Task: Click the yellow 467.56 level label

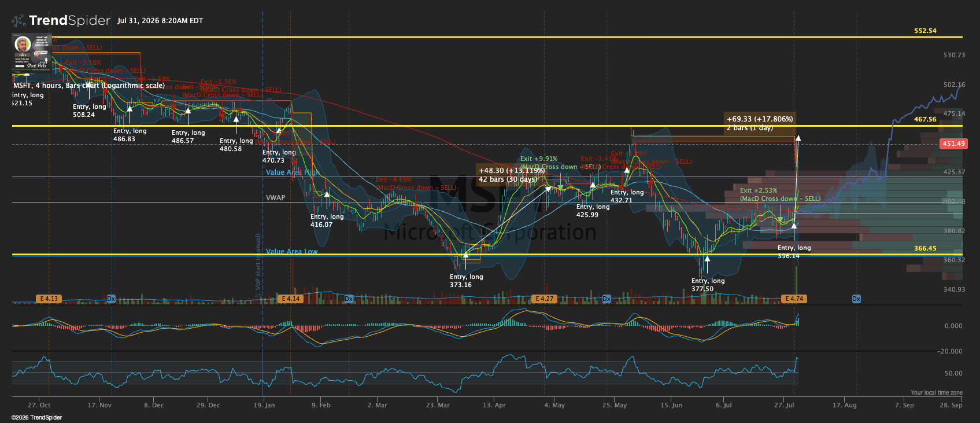Action: pyautogui.click(x=925, y=119)
